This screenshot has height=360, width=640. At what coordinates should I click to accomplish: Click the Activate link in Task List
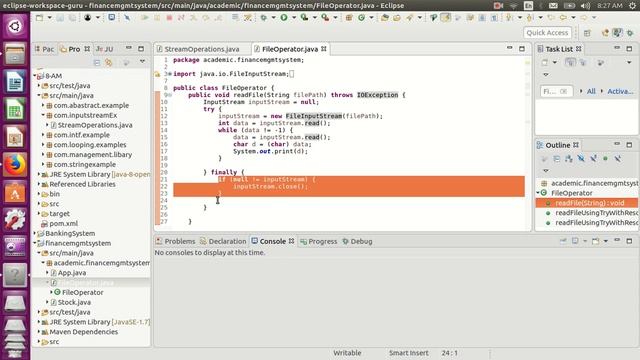coord(620,91)
